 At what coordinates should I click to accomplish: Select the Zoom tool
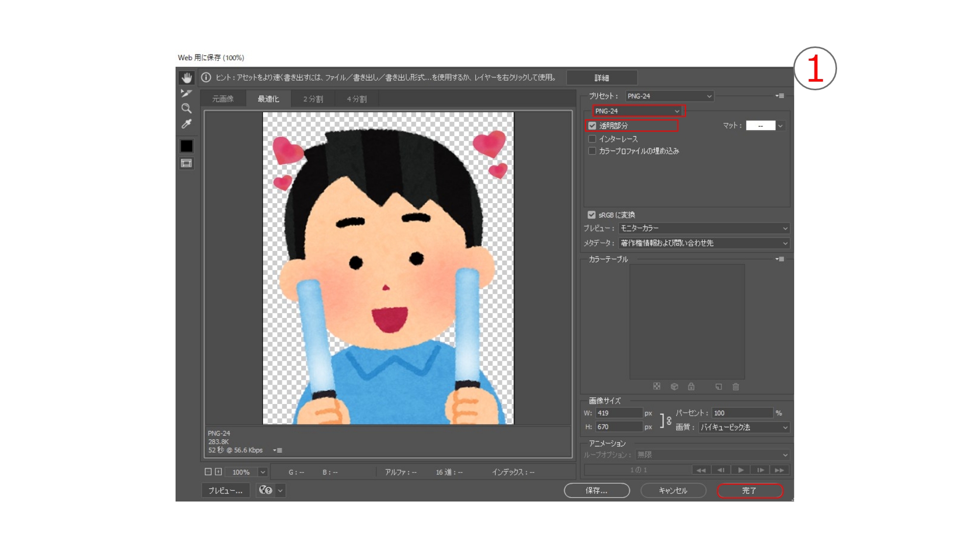(x=186, y=108)
